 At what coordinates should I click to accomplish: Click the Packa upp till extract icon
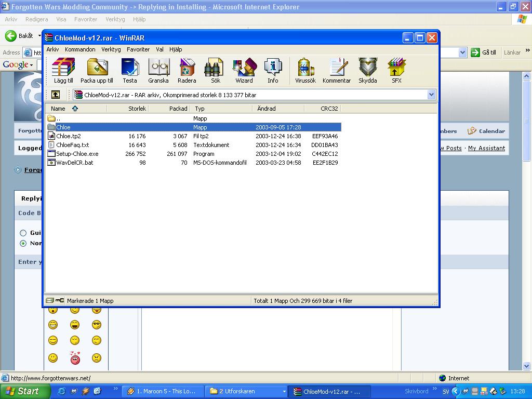click(x=97, y=71)
